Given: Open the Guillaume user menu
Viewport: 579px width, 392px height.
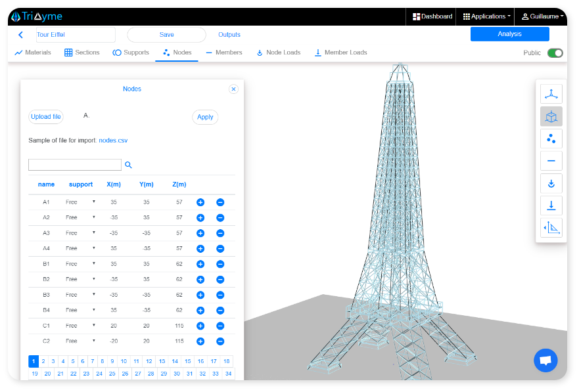Looking at the screenshot, I should [542, 16].
